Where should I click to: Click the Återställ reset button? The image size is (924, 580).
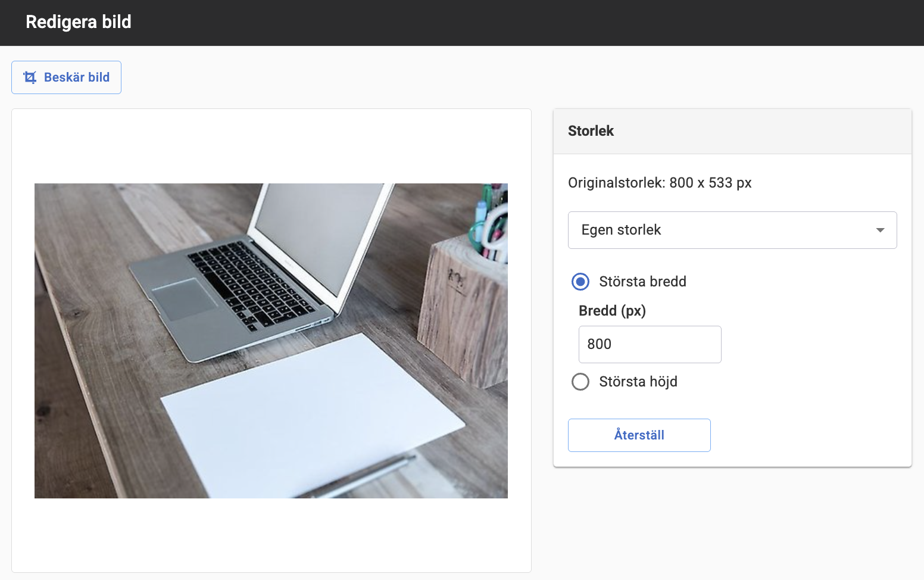(x=639, y=435)
